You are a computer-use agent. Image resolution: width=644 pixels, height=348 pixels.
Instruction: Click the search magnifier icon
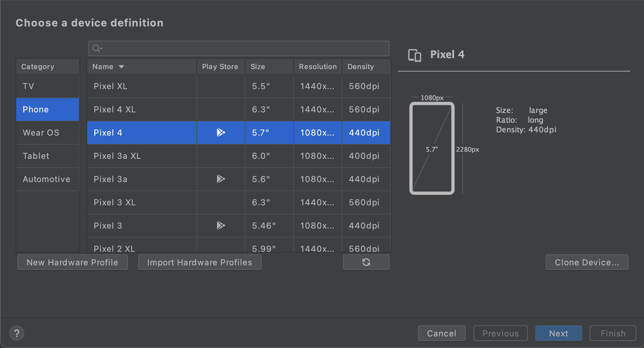[x=97, y=48]
